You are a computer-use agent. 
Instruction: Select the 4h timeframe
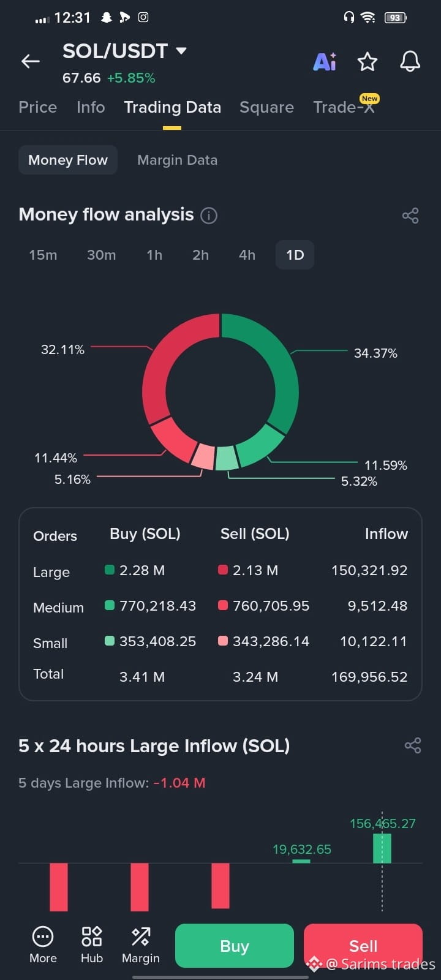(x=247, y=255)
